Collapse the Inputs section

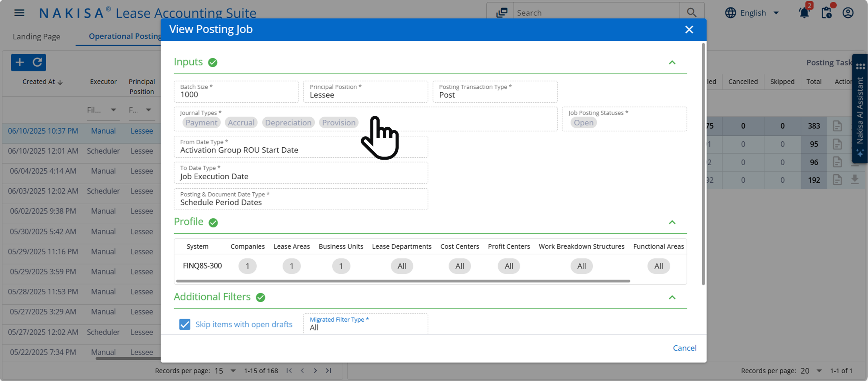[x=673, y=62]
